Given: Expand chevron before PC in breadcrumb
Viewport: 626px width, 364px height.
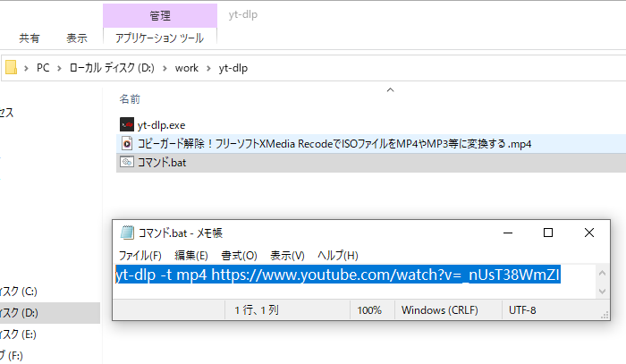Looking at the screenshot, I should [x=26, y=68].
